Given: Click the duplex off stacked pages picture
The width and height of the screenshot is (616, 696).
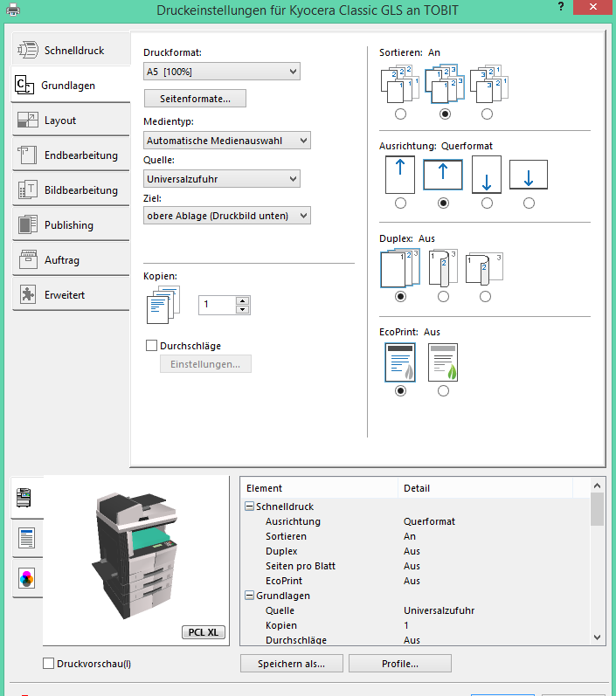Looking at the screenshot, I should point(400,268).
